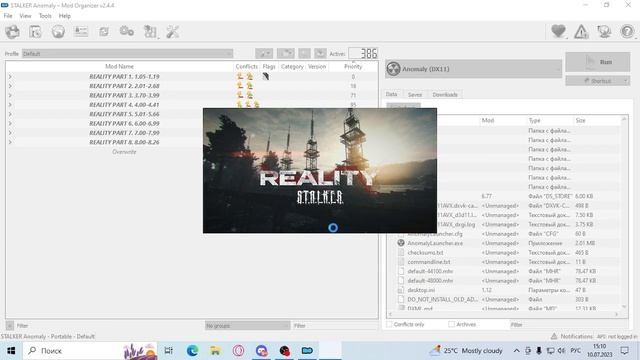Open the Tools puzzle icon
Screen dimensions: 640x360
150,31
